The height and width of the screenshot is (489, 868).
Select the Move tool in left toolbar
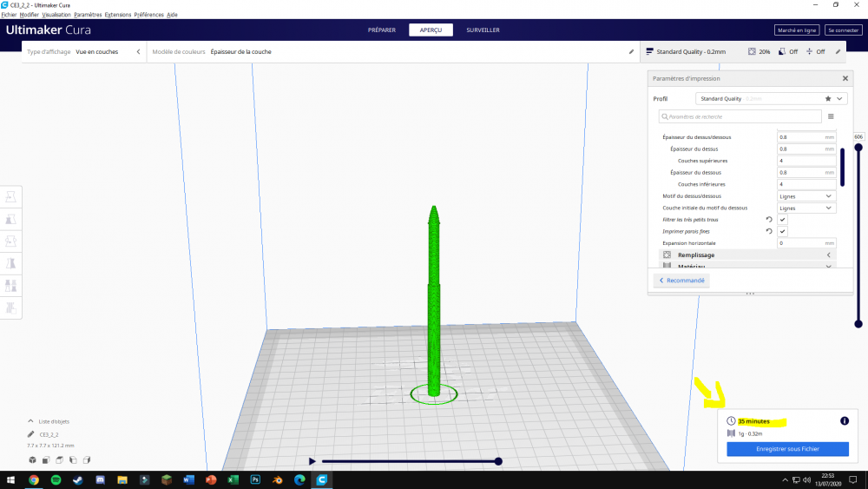pos(10,196)
